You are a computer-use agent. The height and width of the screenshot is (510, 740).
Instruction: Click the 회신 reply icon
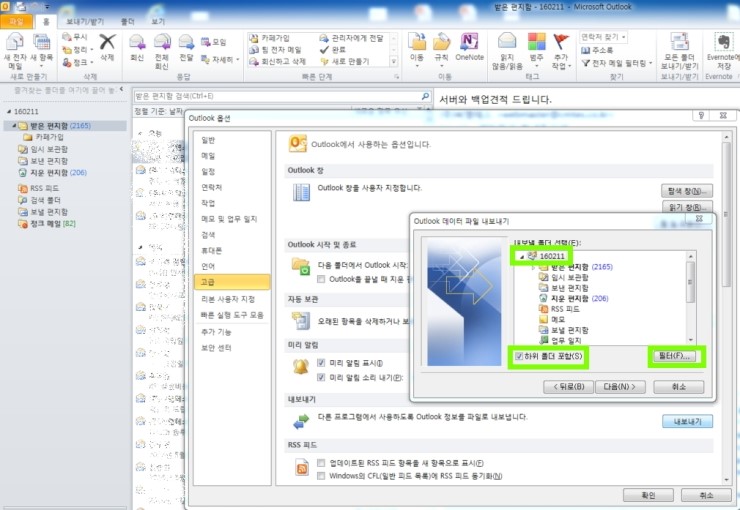tap(137, 42)
